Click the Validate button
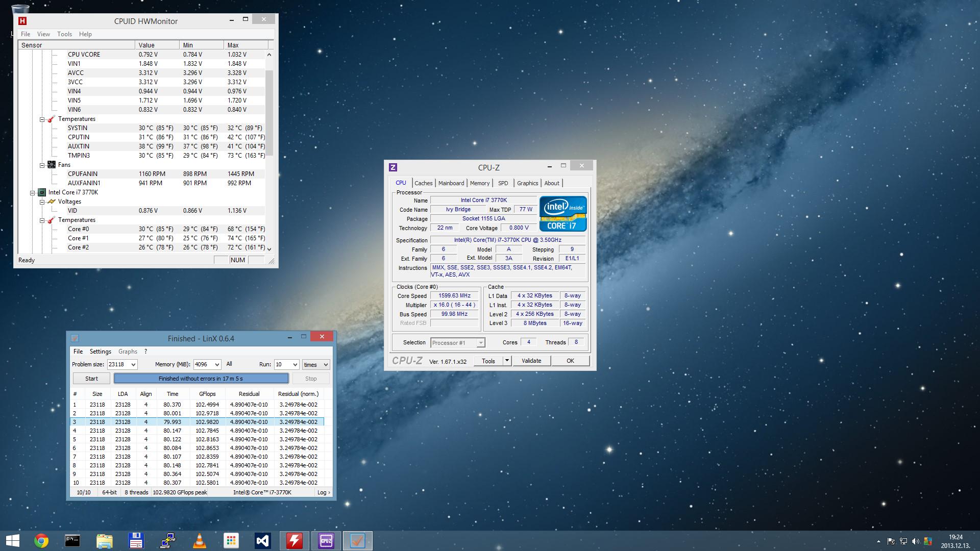The image size is (980, 551). click(x=531, y=361)
